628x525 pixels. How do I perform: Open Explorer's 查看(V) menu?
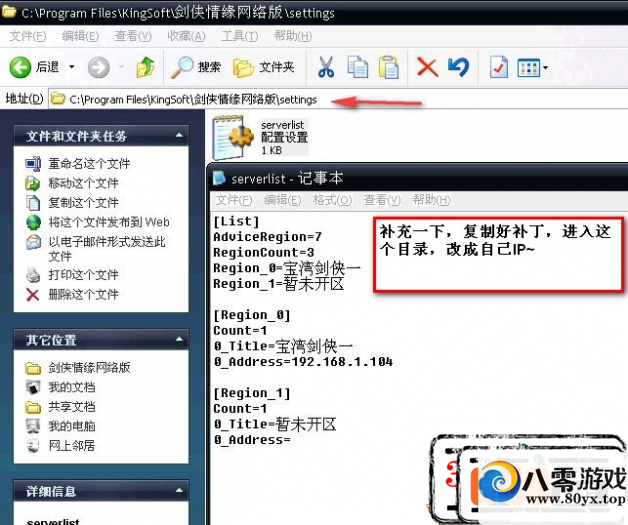pyautogui.click(x=133, y=36)
